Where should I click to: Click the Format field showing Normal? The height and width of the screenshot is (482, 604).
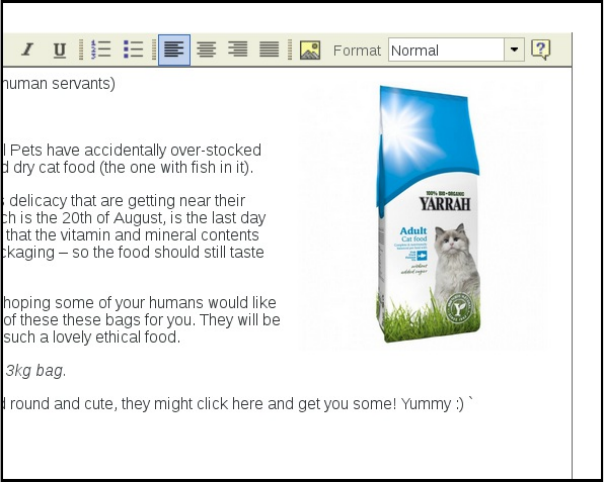(x=446, y=49)
